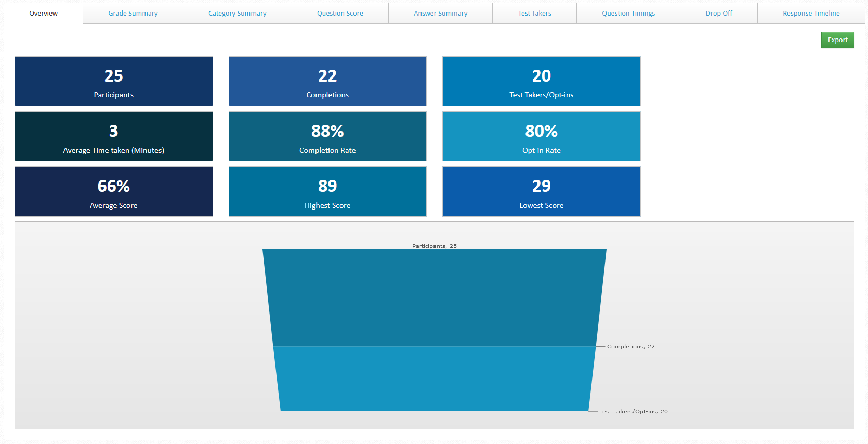Go to the Test Takers tab
The image size is (868, 444).
534,14
